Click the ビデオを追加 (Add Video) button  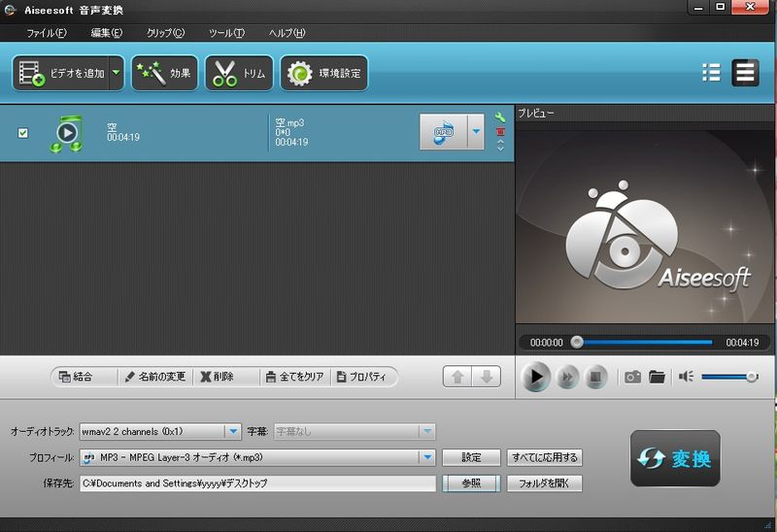coord(60,74)
